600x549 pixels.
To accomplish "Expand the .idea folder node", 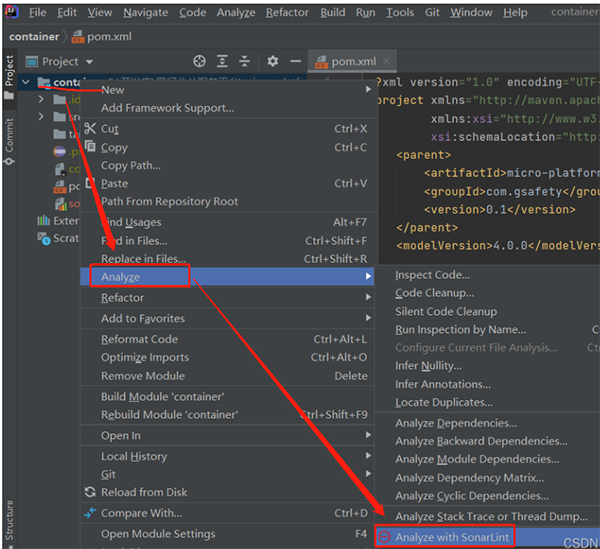I will tap(41, 99).
